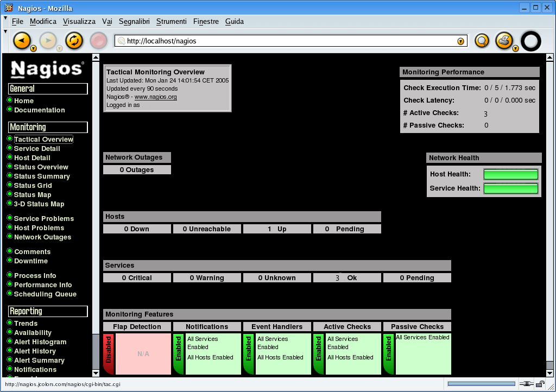Click the 0 Warning services cell

(207, 278)
